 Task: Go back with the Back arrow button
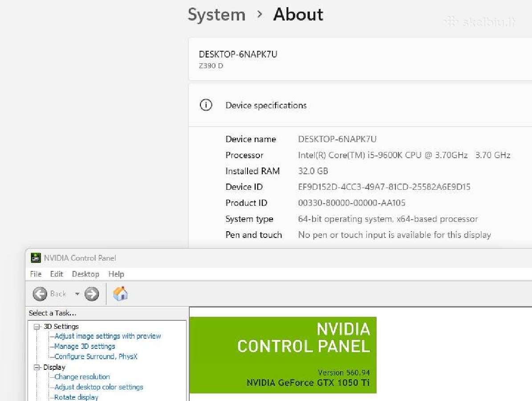coord(40,294)
